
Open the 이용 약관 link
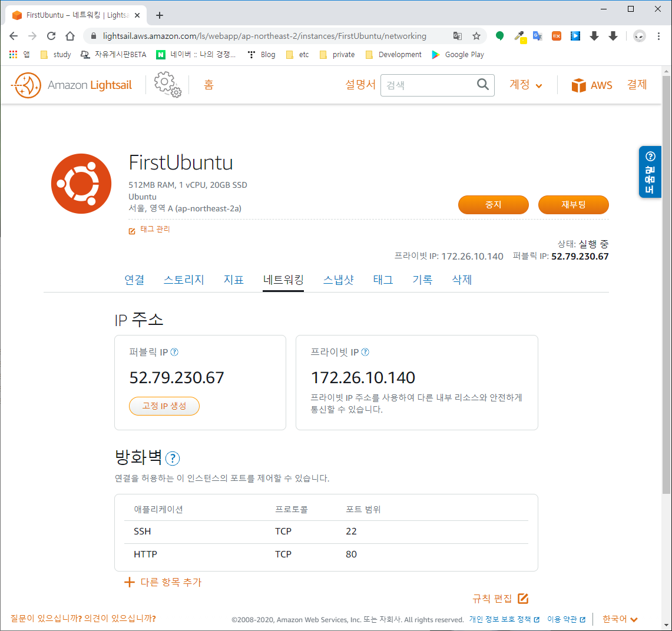point(566,619)
